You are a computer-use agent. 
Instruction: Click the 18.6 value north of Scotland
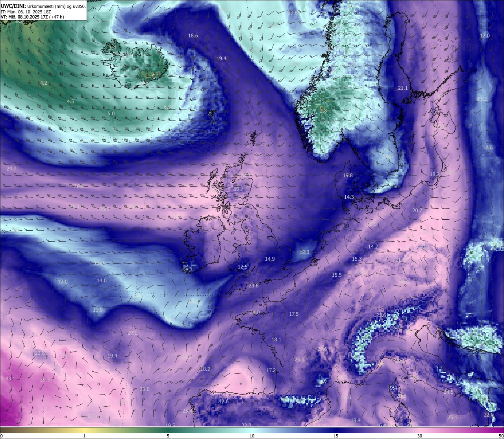coord(193,36)
